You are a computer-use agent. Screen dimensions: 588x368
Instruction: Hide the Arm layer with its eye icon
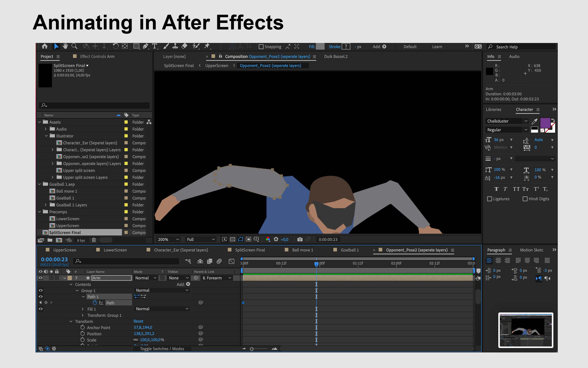pyautogui.click(x=41, y=278)
